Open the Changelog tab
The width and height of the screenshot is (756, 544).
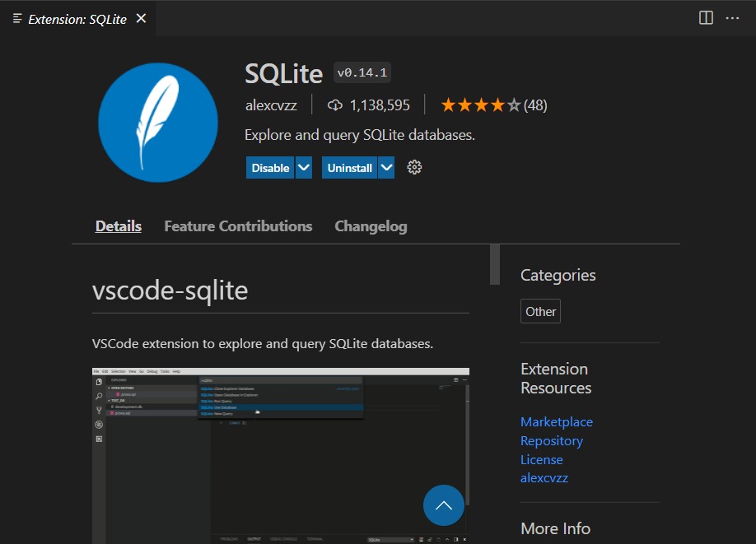click(371, 226)
